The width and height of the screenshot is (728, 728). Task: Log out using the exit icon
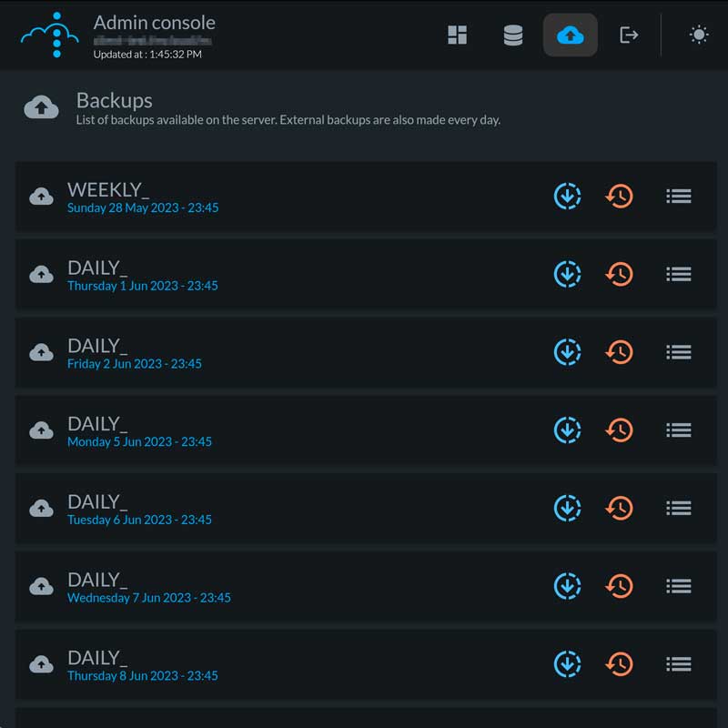pyautogui.click(x=628, y=35)
